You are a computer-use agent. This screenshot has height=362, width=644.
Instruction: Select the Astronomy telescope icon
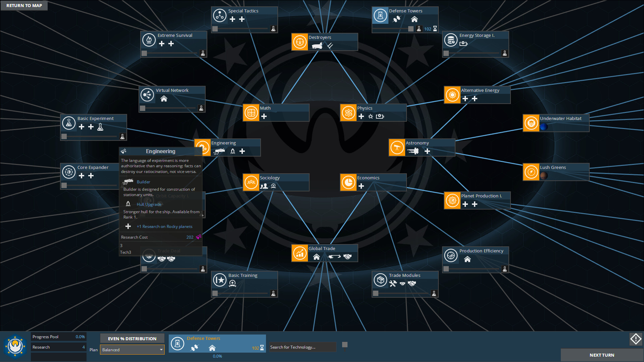point(397,148)
